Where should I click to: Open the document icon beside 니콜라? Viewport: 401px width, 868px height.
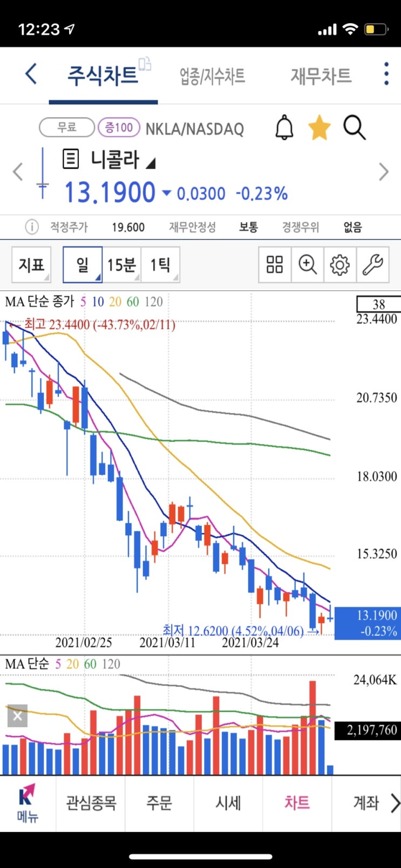tap(71, 159)
